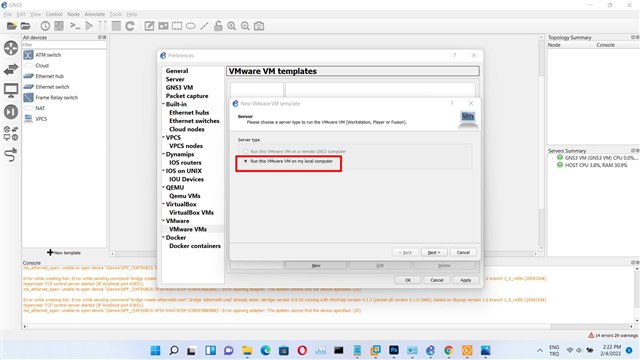Toggle show interface labels icon

pos(59,26)
